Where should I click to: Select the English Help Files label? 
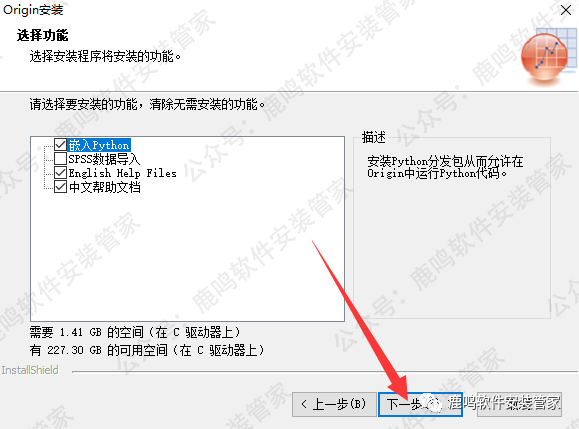tap(122, 173)
